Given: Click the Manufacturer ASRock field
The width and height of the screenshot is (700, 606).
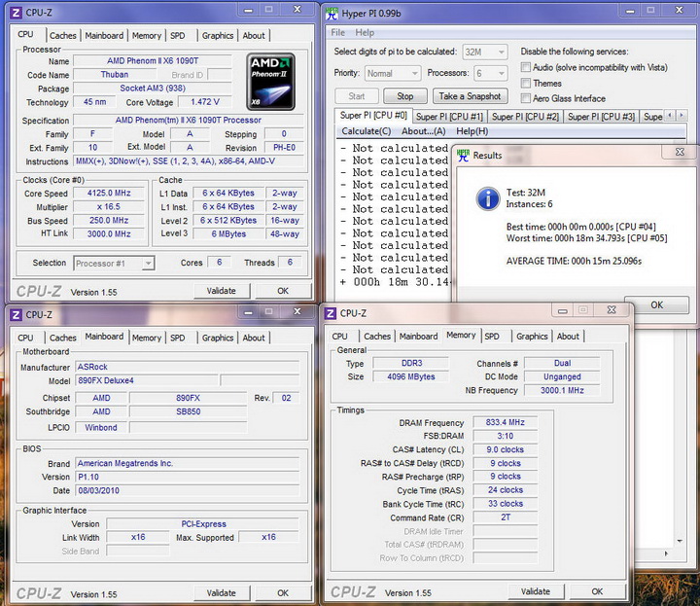Looking at the screenshot, I should 187,367.
